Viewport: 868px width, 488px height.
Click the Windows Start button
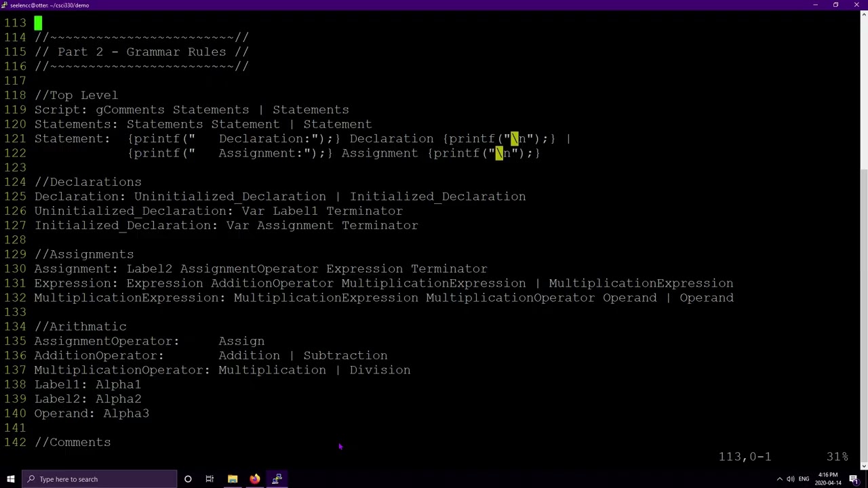(x=10, y=479)
